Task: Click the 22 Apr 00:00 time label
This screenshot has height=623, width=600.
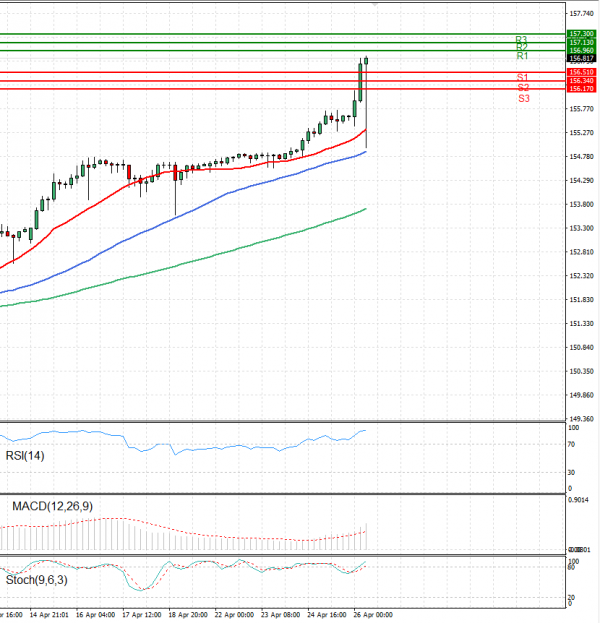Action: (234, 615)
